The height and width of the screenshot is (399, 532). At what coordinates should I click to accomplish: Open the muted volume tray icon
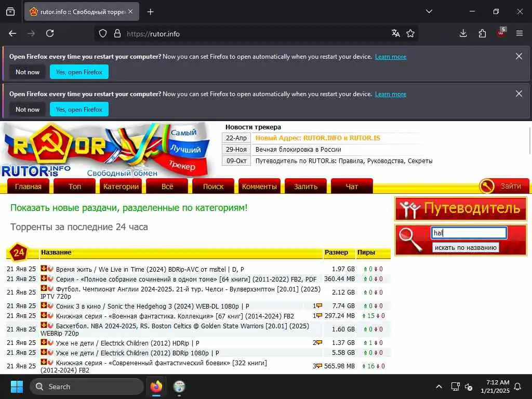[469, 387]
